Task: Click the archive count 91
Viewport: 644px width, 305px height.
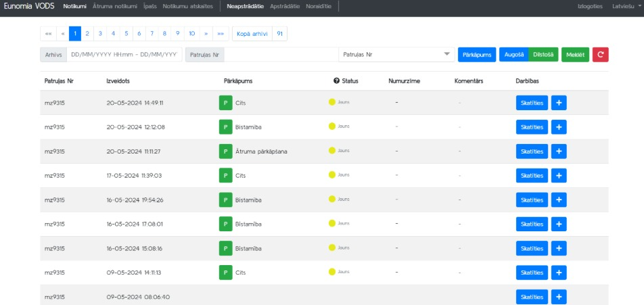Action: click(279, 34)
